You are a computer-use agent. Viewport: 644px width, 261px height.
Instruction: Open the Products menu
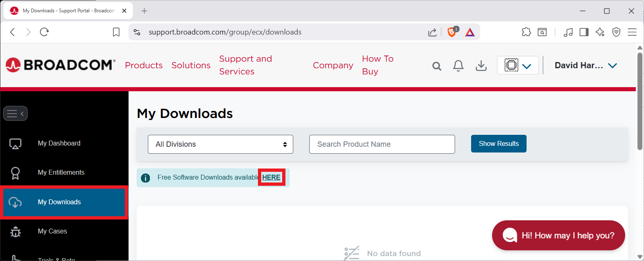point(144,65)
